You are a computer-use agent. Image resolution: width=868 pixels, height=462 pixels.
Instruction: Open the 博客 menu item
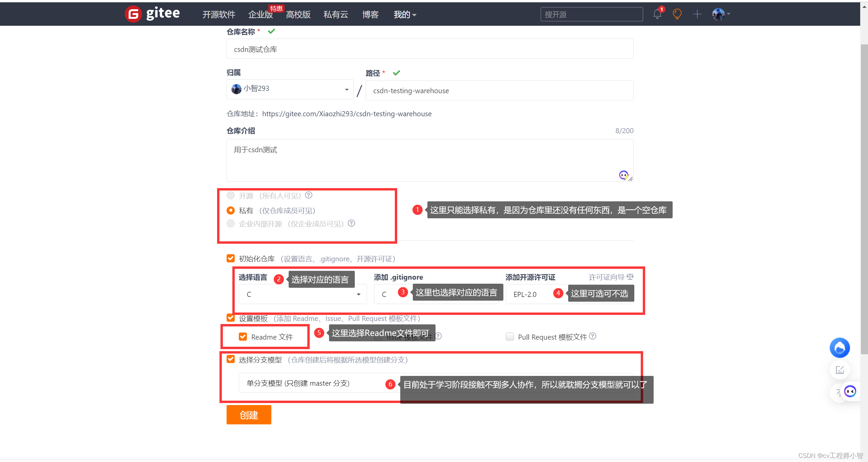pyautogui.click(x=370, y=15)
